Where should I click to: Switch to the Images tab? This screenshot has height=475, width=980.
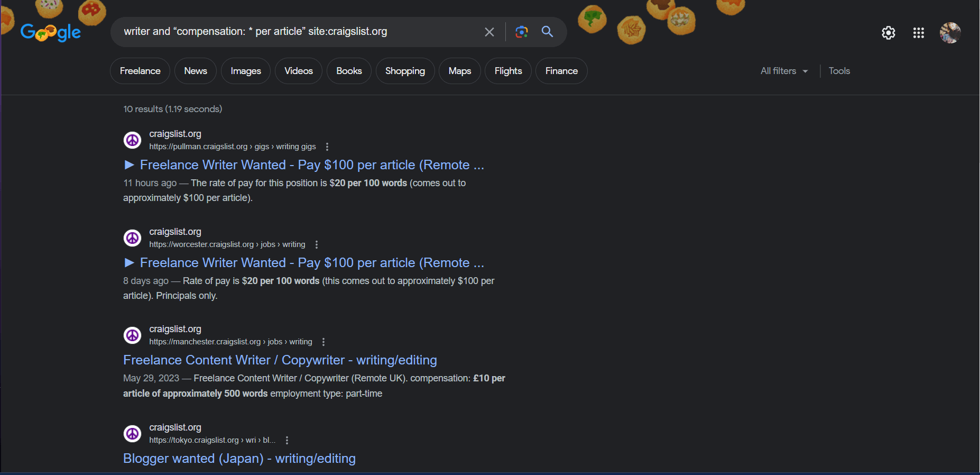246,71
